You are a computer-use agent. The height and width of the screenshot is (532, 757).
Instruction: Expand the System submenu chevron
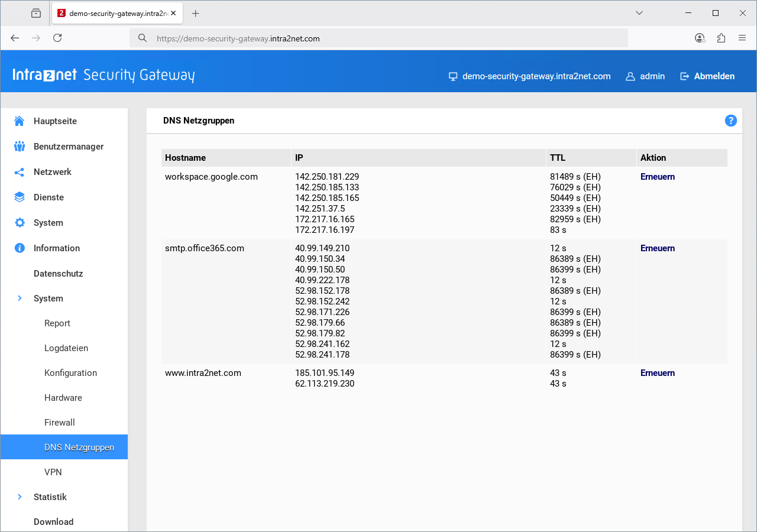coord(20,298)
